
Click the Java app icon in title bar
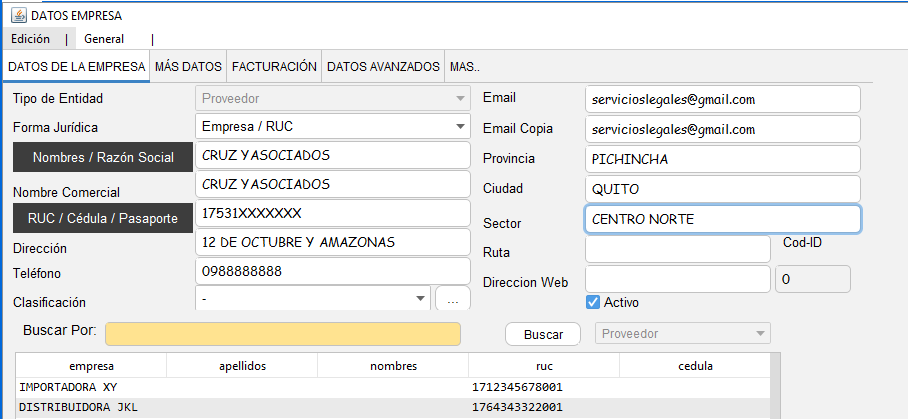pos(18,16)
